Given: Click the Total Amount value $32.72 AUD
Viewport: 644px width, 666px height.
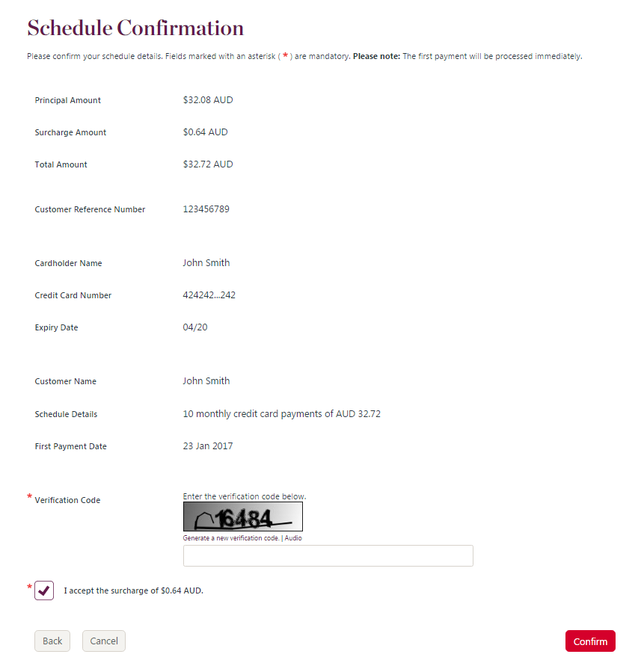Looking at the screenshot, I should pos(207,164).
